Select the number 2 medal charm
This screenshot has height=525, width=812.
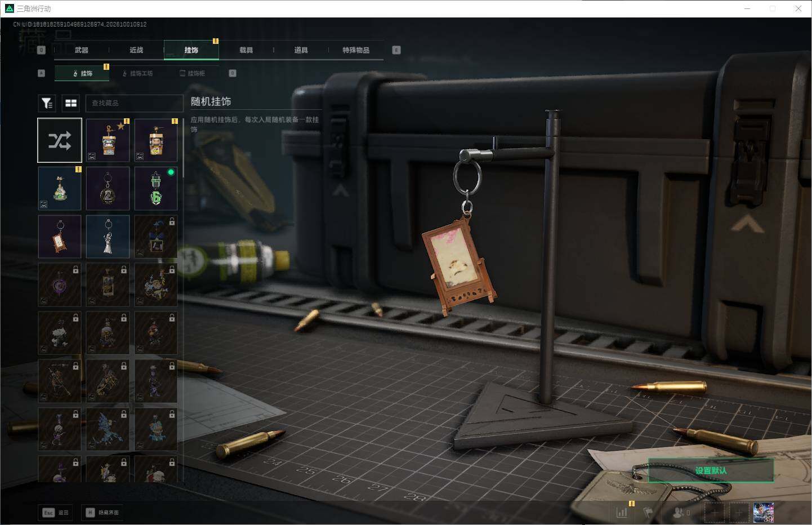[x=108, y=188]
